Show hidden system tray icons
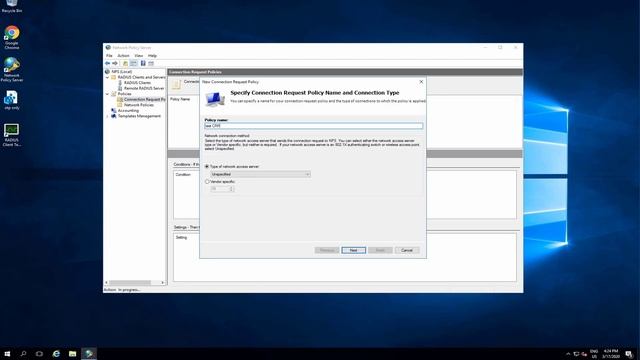Viewport: 640px width, 360px height. click(x=568, y=354)
